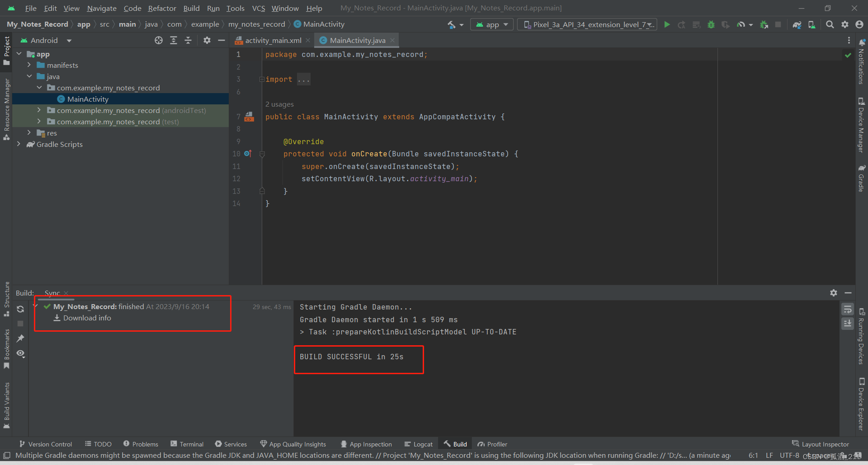The height and width of the screenshot is (465, 868).
Task: Open the Refactor menu
Action: pyautogui.click(x=162, y=8)
